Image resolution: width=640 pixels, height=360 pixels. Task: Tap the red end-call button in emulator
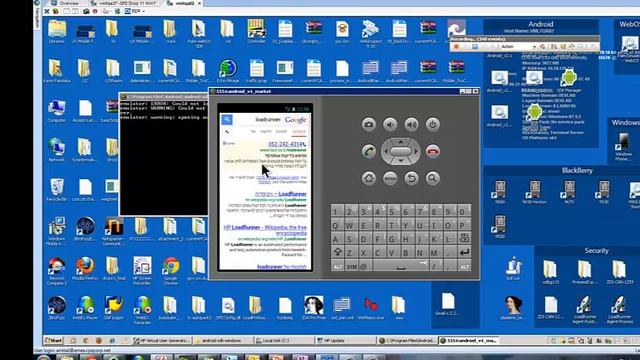pos(433,151)
